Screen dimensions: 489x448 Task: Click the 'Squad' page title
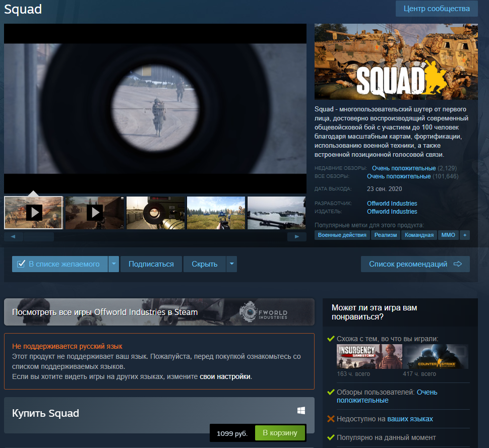(23, 9)
